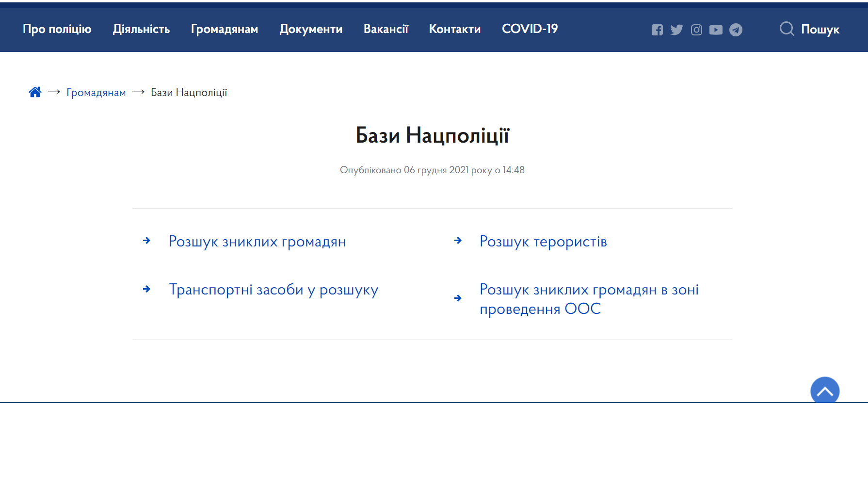
Task: Open the YouTube channel icon
Action: click(x=716, y=30)
